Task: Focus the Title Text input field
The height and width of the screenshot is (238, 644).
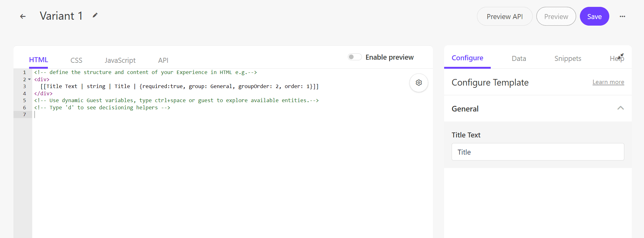Action: coord(537,152)
